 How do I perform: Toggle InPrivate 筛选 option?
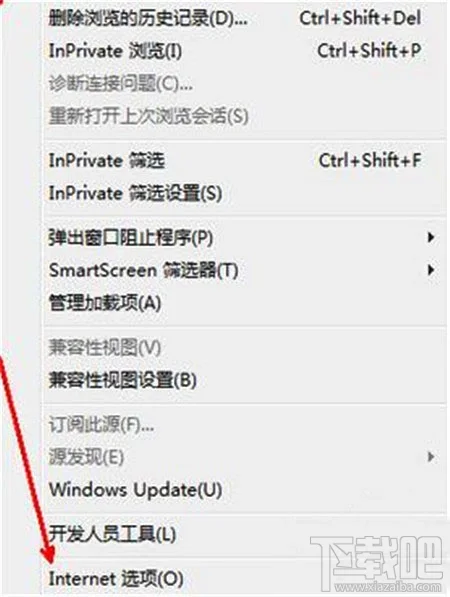pos(244,160)
